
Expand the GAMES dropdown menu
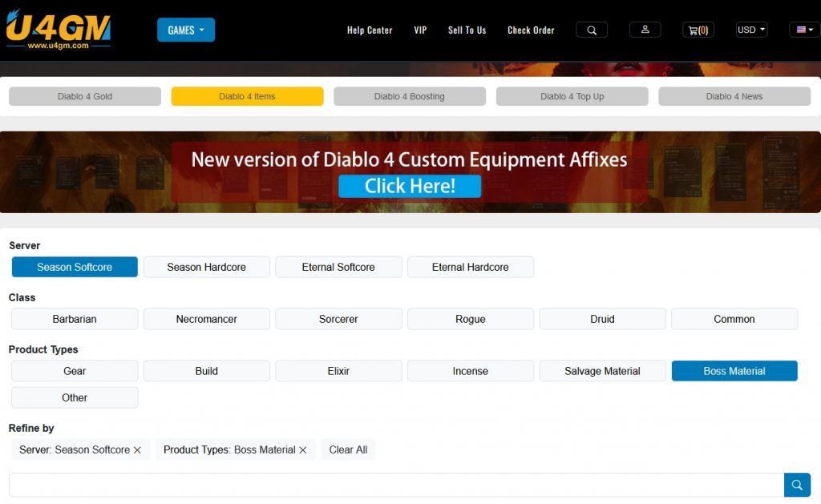pos(186,30)
